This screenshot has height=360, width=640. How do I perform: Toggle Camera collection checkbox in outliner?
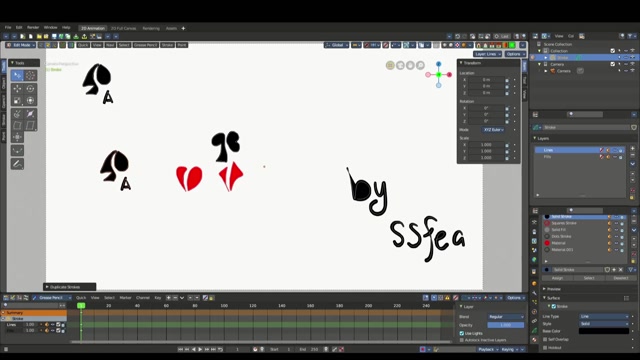tap(613, 64)
